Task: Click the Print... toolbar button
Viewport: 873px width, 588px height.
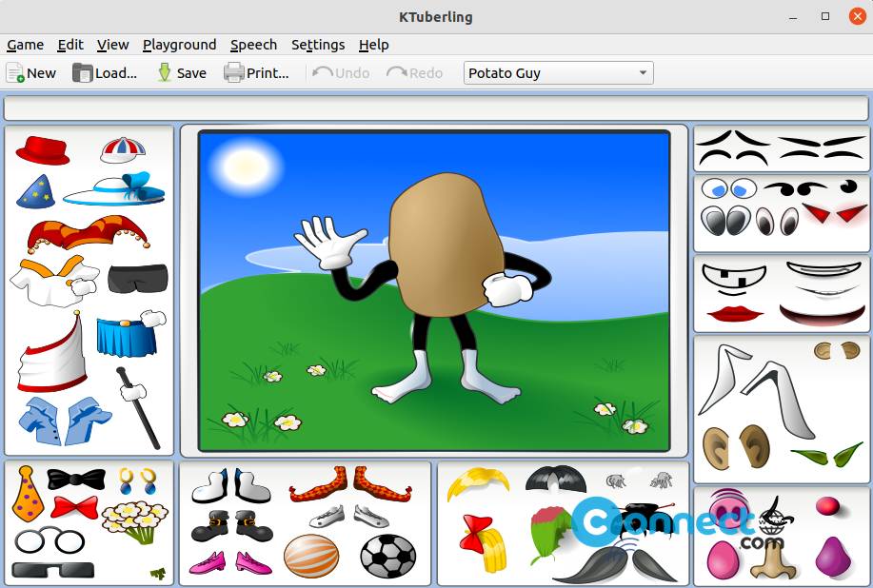Action: pos(256,73)
